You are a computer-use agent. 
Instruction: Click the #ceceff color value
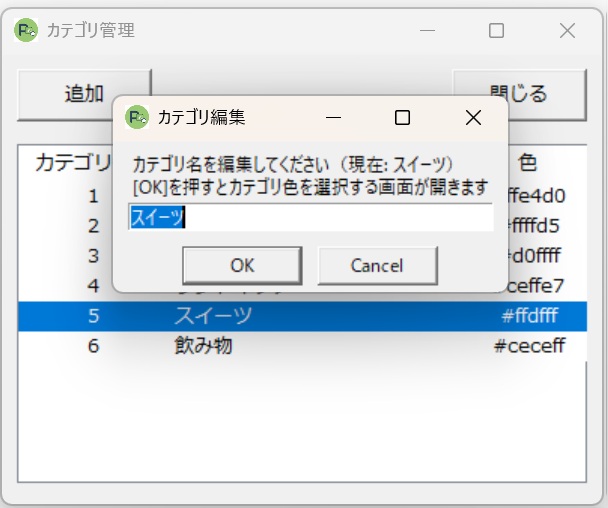click(x=530, y=346)
